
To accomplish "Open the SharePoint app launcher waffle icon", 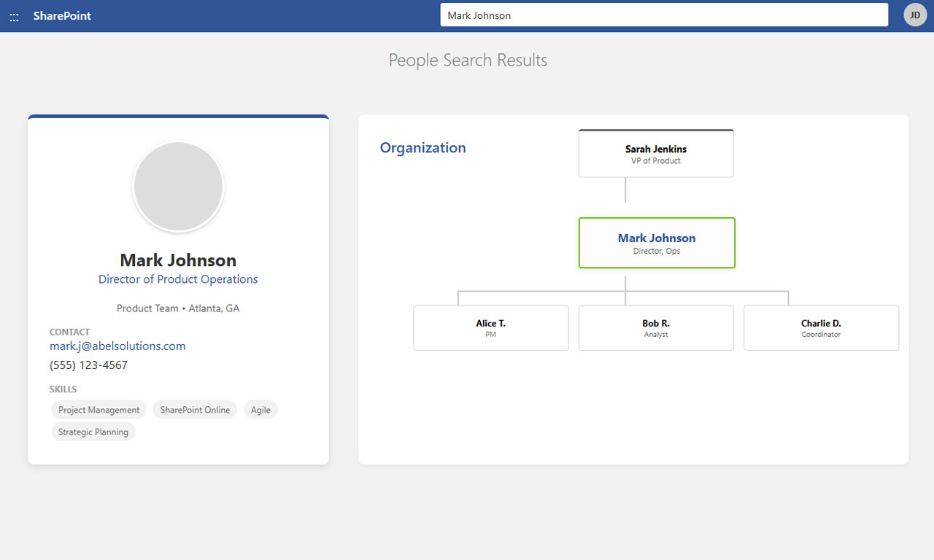I will tap(13, 15).
